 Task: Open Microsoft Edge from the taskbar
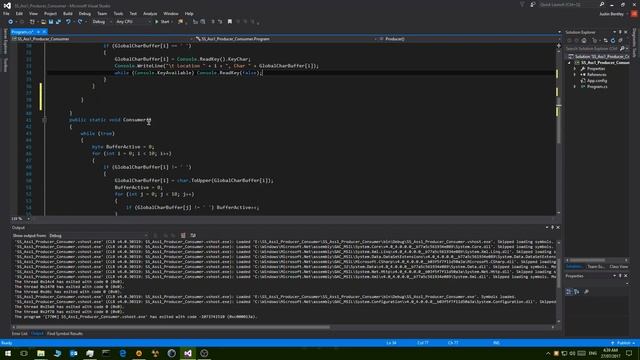tap(122, 353)
